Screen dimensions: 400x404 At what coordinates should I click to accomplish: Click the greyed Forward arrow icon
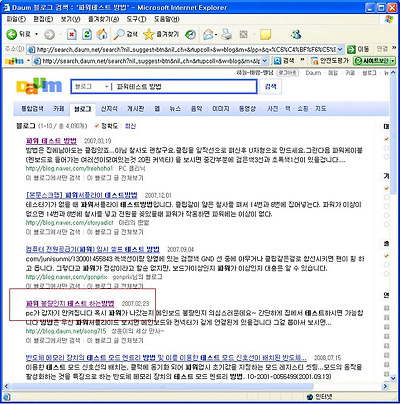[49, 34]
